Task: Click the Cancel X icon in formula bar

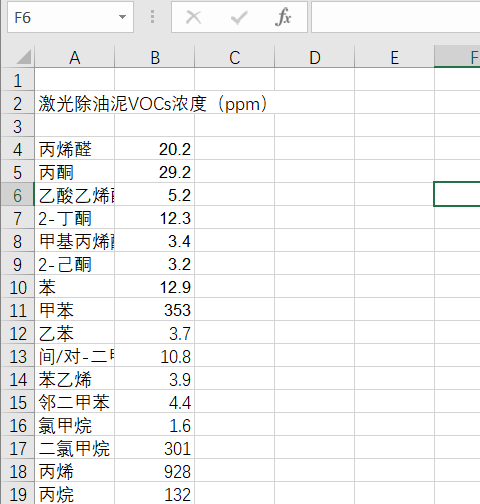Action: [193, 17]
